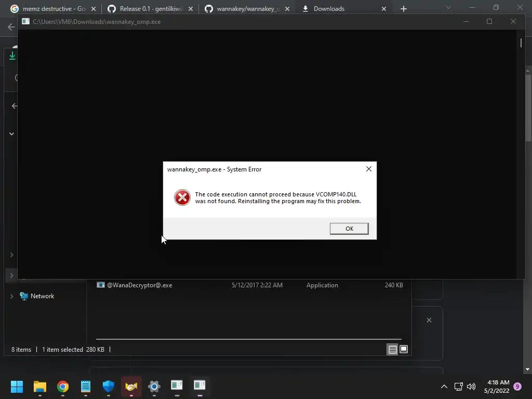Image resolution: width=532 pixels, height=399 pixels.
Task: Maximize the wannakey_omp.exe console window
Action: (489, 22)
